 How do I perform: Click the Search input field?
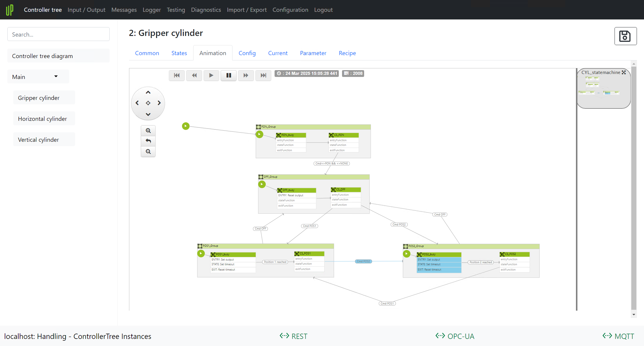[x=58, y=34]
